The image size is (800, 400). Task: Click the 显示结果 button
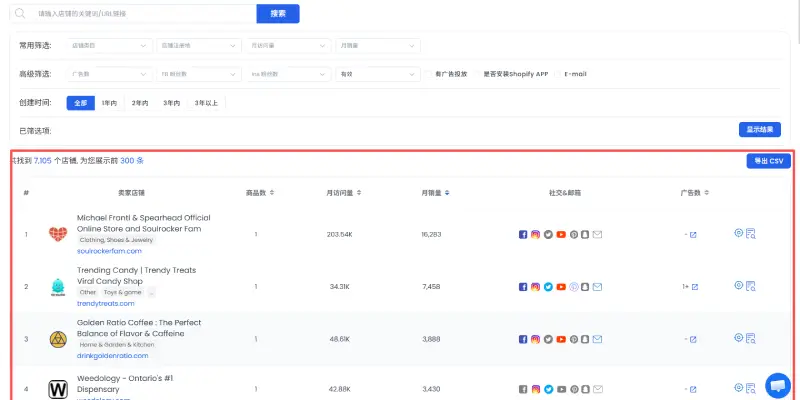coord(760,130)
